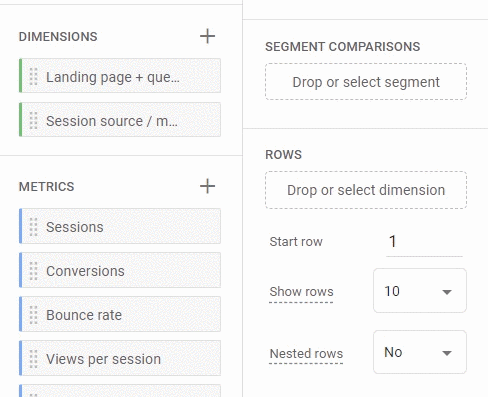Click Drop or select dimension box
This screenshot has width=488, height=397.
click(x=366, y=190)
